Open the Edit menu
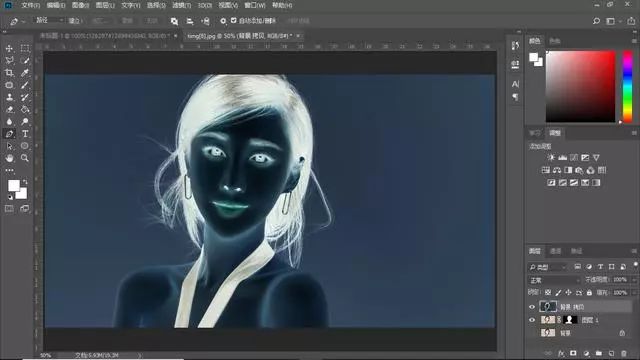Screen dimensions: 640x360 point(56,5)
